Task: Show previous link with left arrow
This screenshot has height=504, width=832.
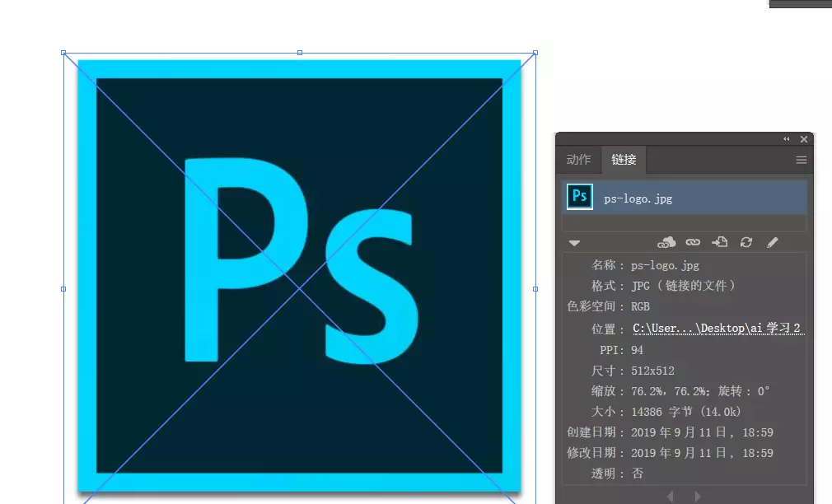Action: (x=670, y=497)
